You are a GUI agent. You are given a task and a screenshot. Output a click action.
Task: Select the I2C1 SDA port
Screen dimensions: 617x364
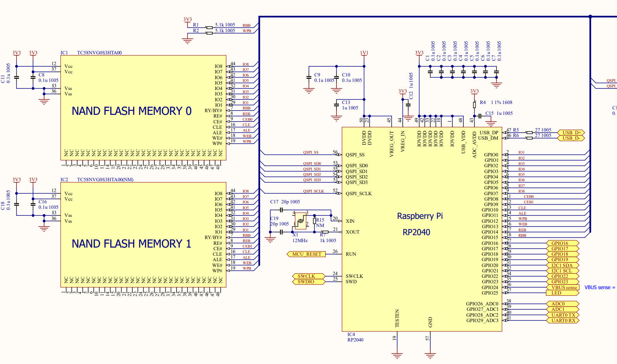tap(563, 265)
